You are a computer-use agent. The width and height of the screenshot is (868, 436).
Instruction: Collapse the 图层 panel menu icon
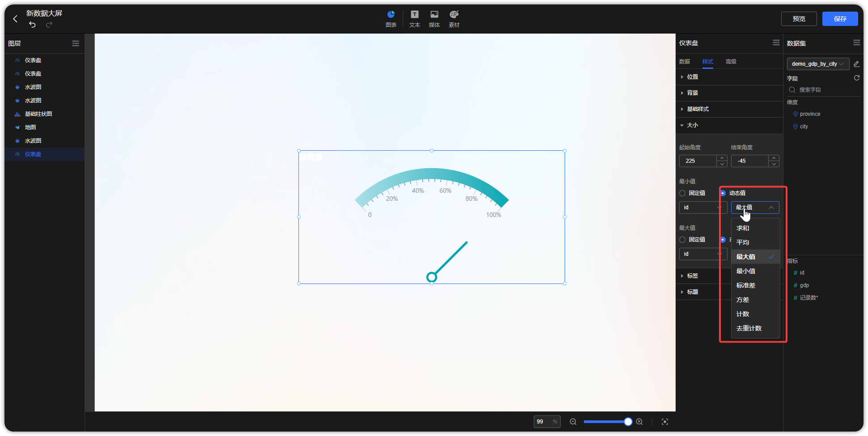(76, 43)
